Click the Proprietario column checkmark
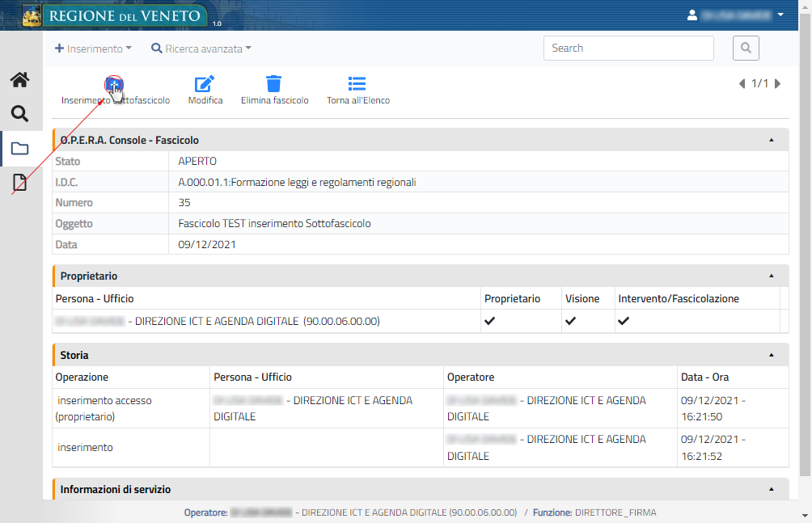 (489, 321)
